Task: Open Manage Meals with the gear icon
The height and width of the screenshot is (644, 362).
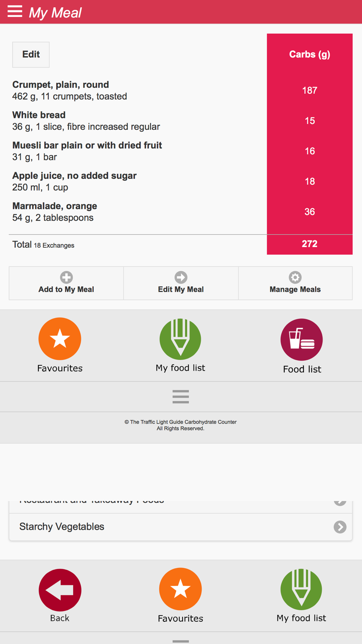Action: click(295, 283)
